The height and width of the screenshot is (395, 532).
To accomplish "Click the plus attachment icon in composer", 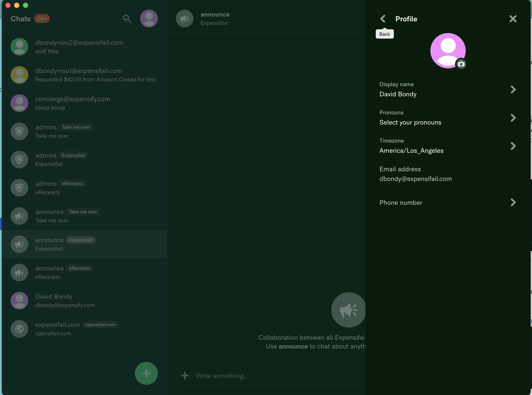I will pos(185,375).
